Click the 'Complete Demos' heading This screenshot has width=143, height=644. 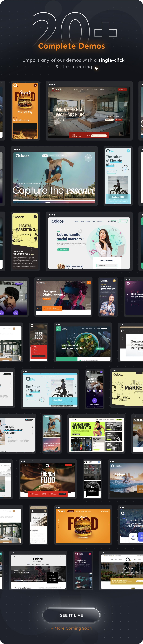(71, 46)
